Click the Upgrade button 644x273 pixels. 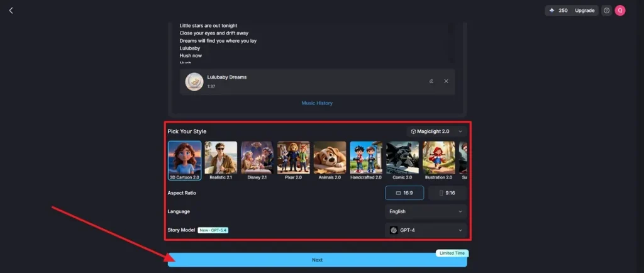(584, 11)
